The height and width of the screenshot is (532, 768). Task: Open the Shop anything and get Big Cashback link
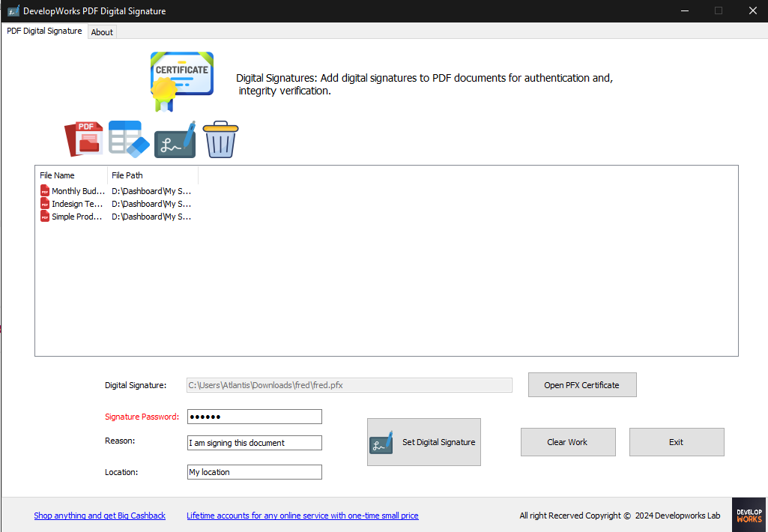[100, 516]
